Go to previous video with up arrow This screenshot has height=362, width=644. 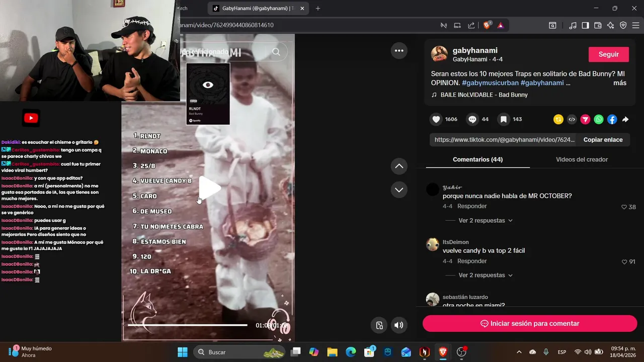[399, 166]
